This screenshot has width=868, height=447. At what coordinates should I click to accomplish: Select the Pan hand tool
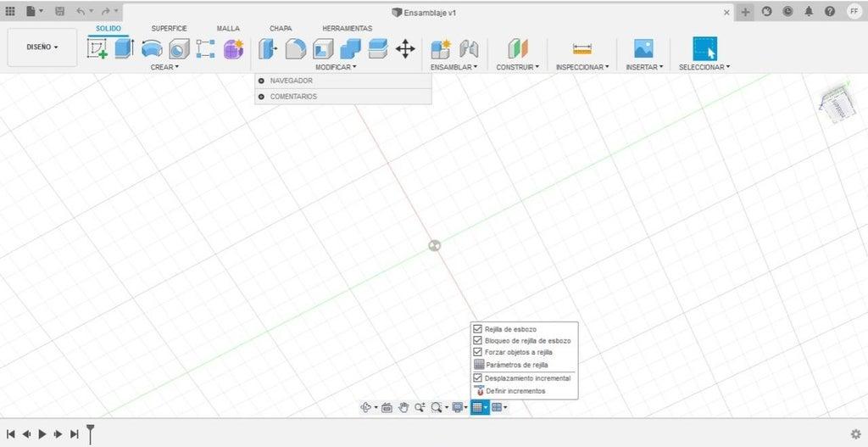tap(403, 408)
